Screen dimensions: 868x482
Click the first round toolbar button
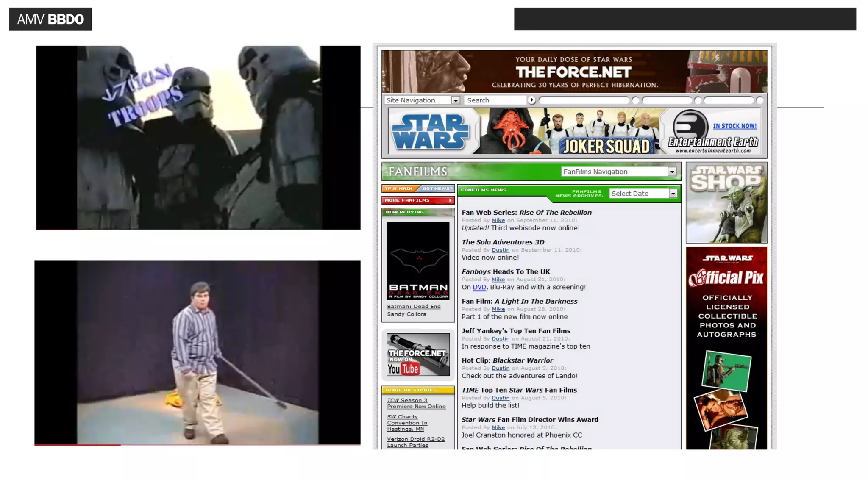635,100
